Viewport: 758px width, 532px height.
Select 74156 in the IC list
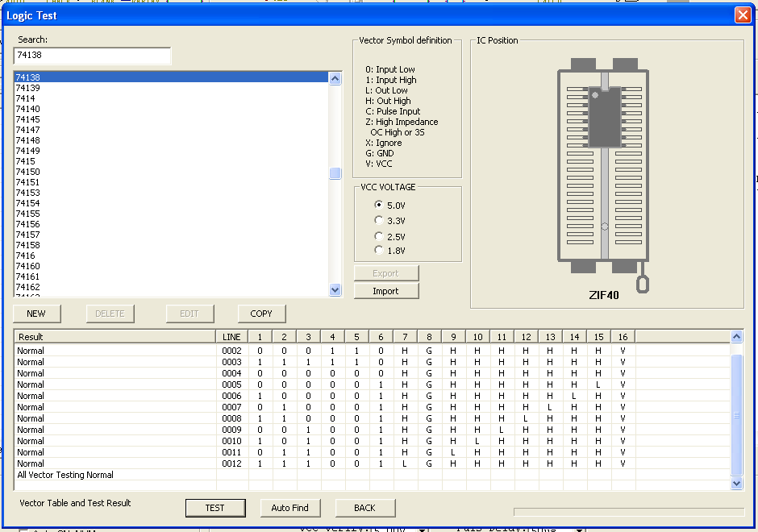pyautogui.click(x=172, y=224)
